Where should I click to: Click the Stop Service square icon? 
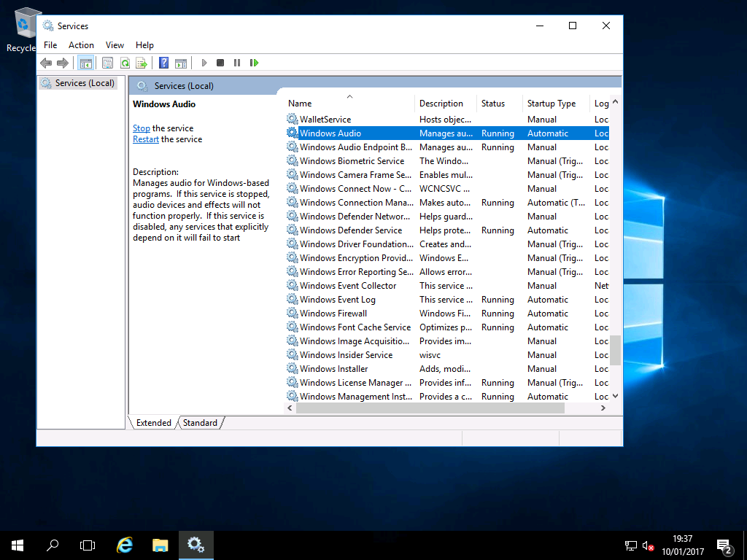pyautogui.click(x=220, y=63)
